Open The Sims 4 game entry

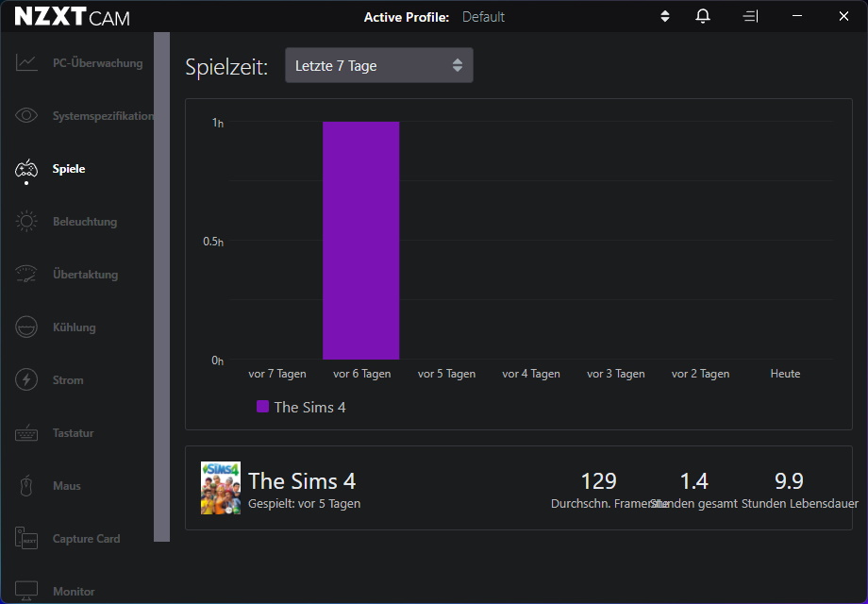pyautogui.click(x=302, y=481)
